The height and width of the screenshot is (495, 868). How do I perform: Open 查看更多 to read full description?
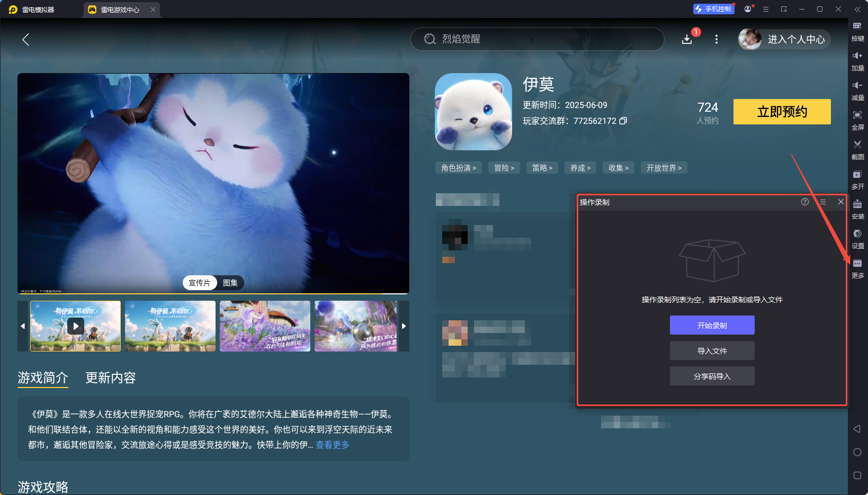click(x=332, y=445)
